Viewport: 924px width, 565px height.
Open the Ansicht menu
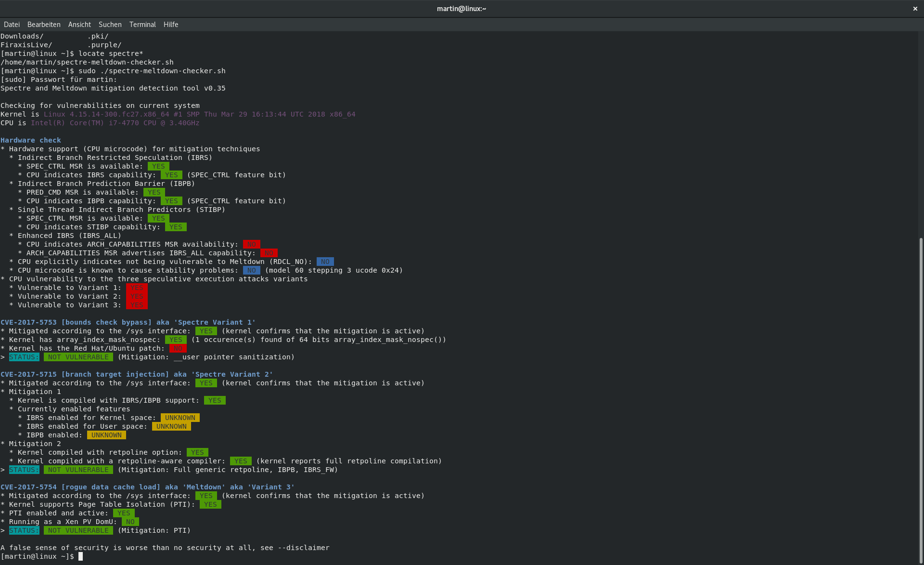click(x=79, y=25)
